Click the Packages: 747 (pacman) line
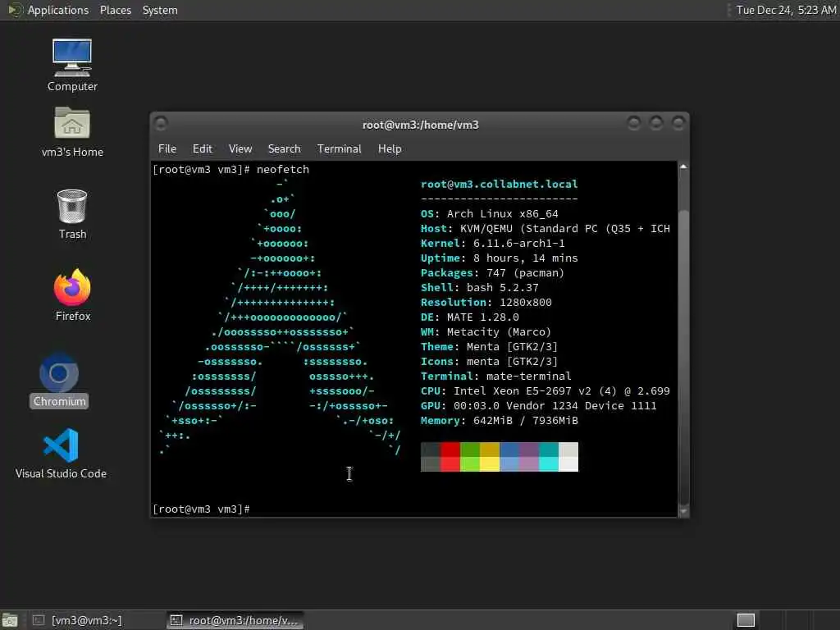This screenshot has height=630, width=840. pyautogui.click(x=493, y=273)
